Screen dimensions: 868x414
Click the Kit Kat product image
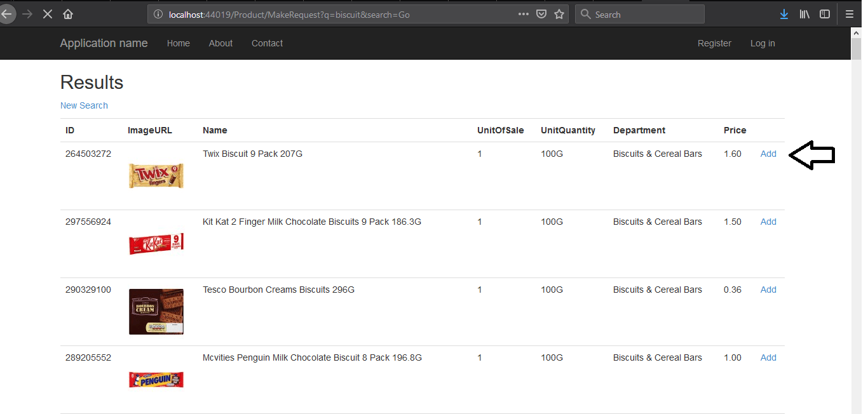click(156, 243)
